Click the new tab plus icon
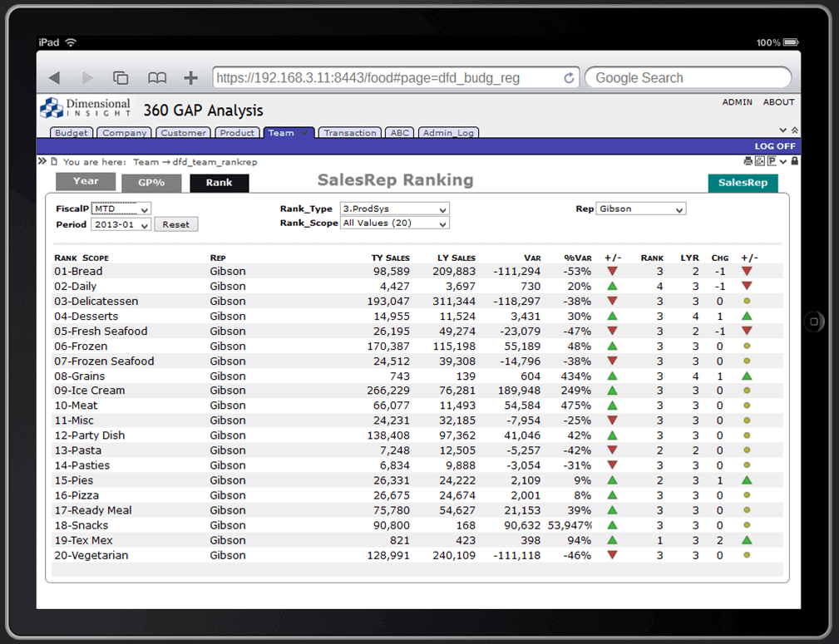 (x=190, y=76)
